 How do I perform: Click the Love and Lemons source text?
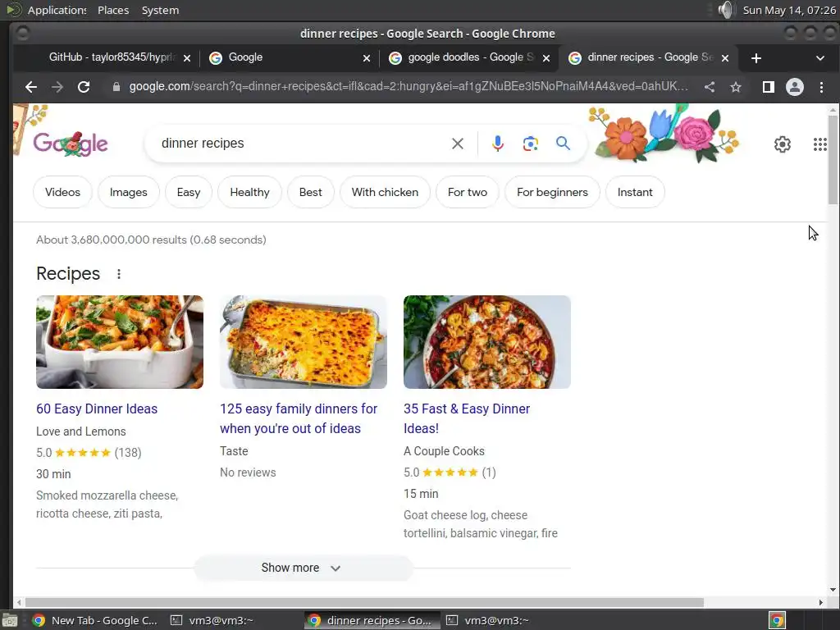pyautogui.click(x=81, y=431)
